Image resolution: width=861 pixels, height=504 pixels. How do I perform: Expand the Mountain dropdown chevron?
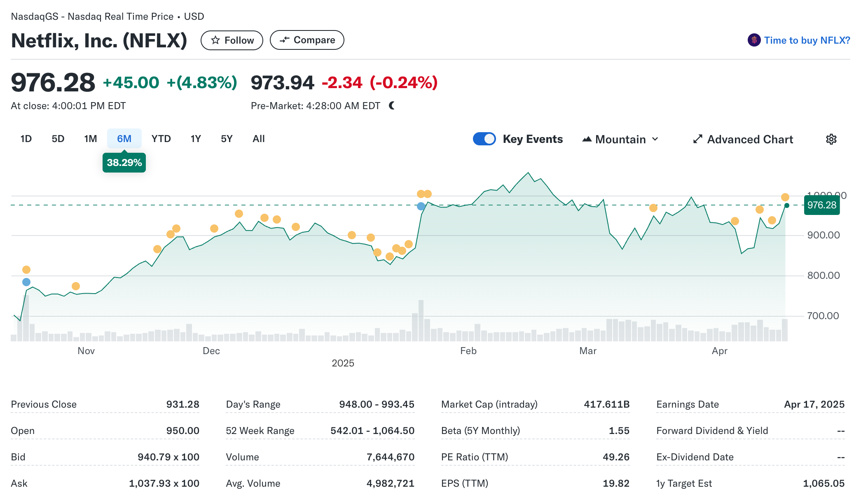pyautogui.click(x=655, y=139)
